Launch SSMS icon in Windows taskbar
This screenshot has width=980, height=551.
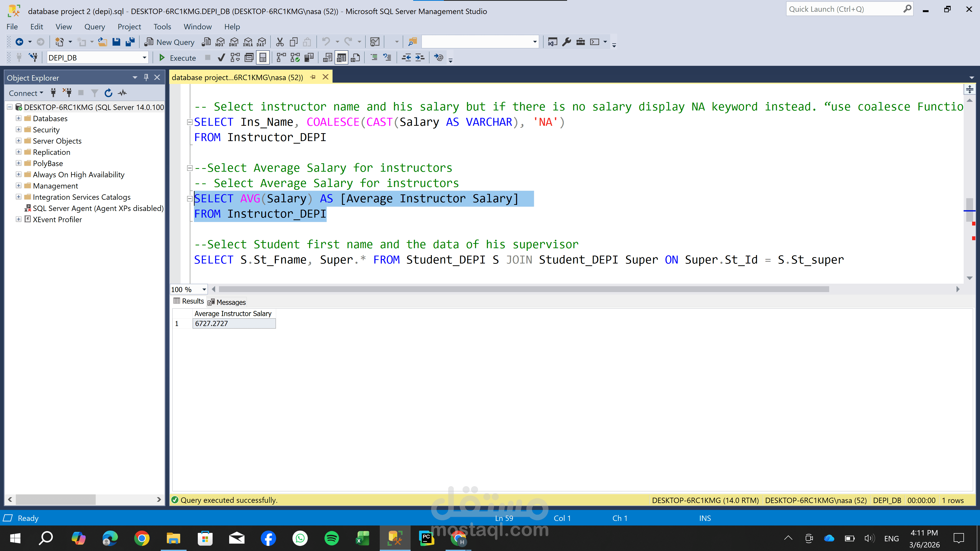395,539
